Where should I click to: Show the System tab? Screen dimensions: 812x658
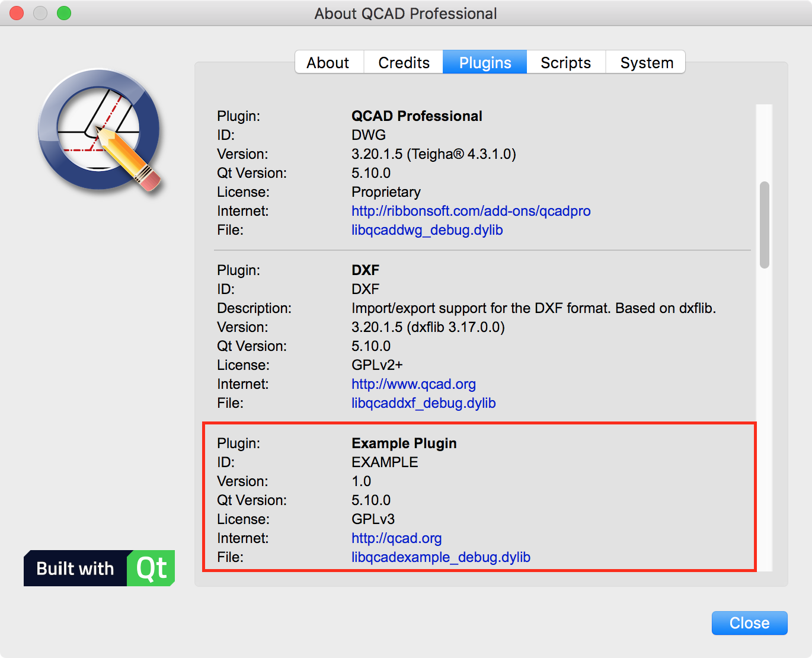pyautogui.click(x=646, y=62)
